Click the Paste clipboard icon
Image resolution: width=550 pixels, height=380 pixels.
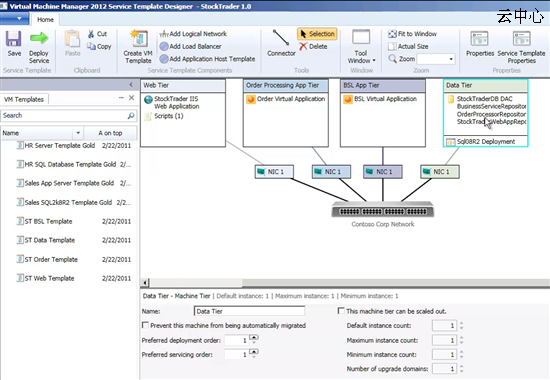(73, 39)
